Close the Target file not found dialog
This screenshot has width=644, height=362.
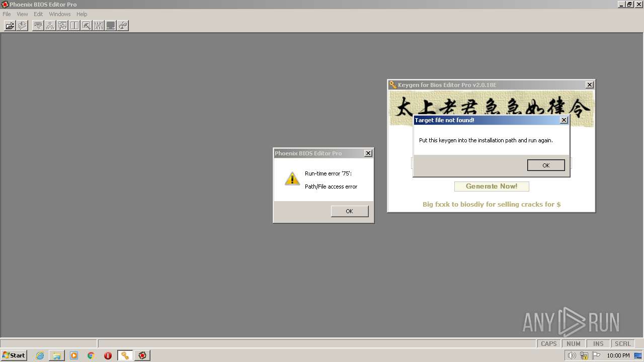pyautogui.click(x=564, y=120)
